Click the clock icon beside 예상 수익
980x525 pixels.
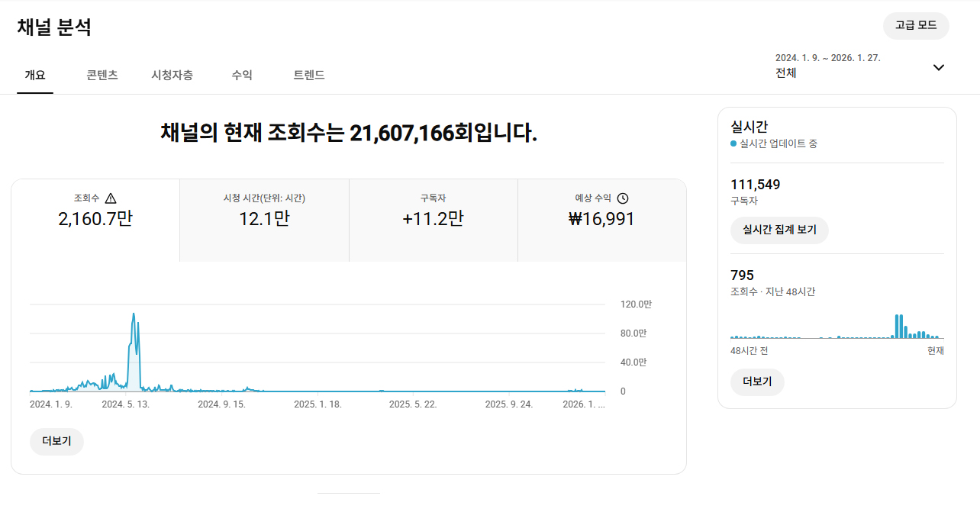[x=623, y=198]
